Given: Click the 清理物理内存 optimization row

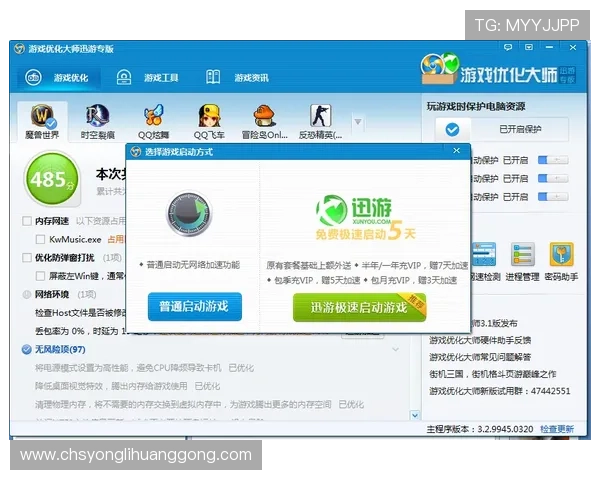Looking at the screenshot, I should 199,405.
